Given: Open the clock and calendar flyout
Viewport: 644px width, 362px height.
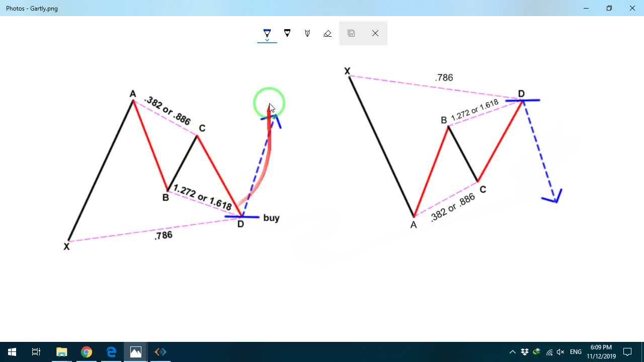Looking at the screenshot, I should coord(601,352).
